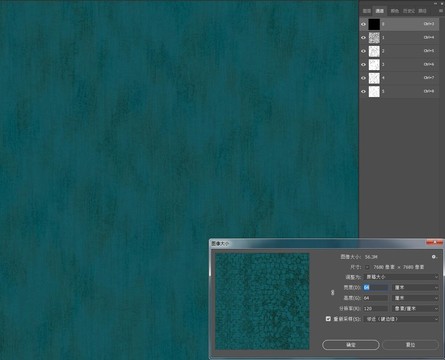Switch to the Layers (图层) tab
This screenshot has height=360, width=445.
tap(367, 11)
